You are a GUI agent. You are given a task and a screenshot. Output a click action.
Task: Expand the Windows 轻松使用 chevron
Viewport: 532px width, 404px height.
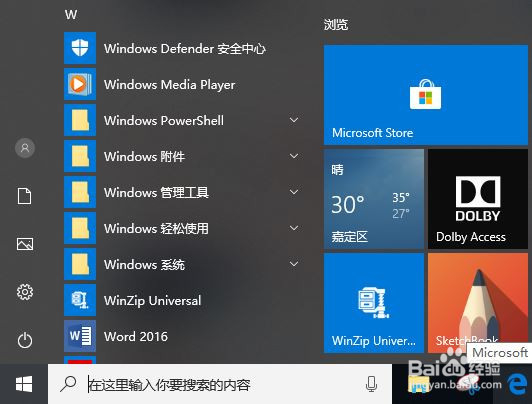click(294, 228)
